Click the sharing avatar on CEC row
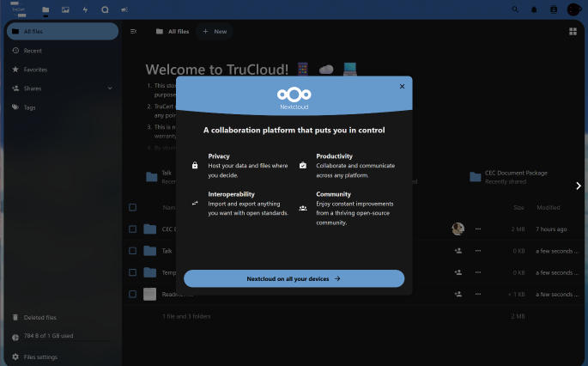Viewport: 588px width, 366px height. pyautogui.click(x=458, y=229)
